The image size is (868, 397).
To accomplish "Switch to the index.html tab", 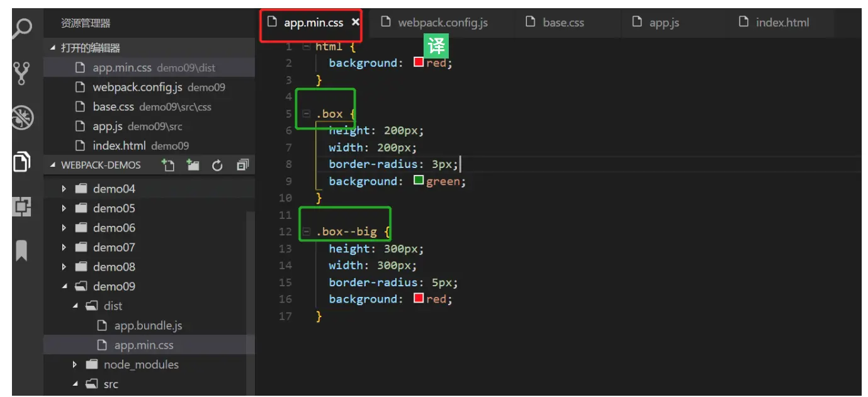I will 782,23.
